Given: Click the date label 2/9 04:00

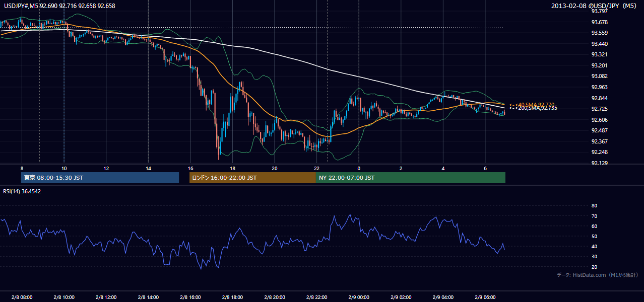Looking at the screenshot, I should [x=443, y=297].
